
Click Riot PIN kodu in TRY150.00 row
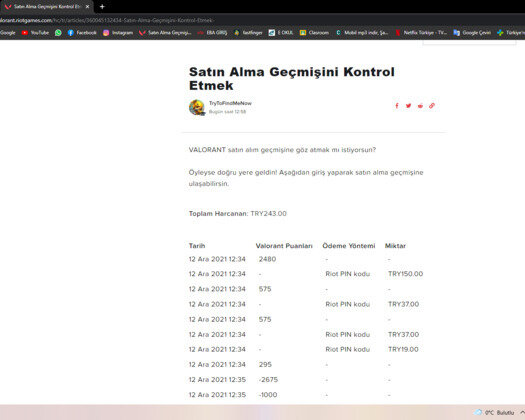[x=348, y=274]
